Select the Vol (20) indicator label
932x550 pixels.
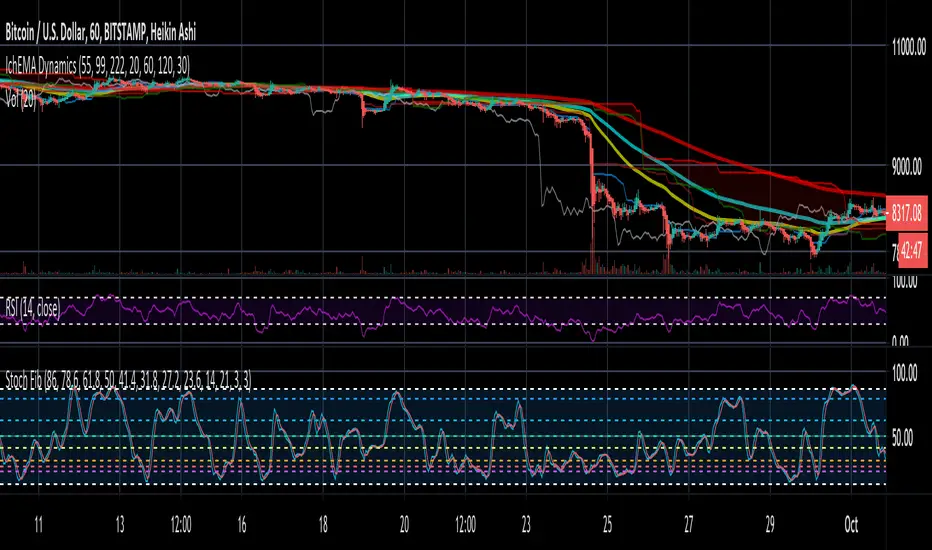tap(21, 100)
